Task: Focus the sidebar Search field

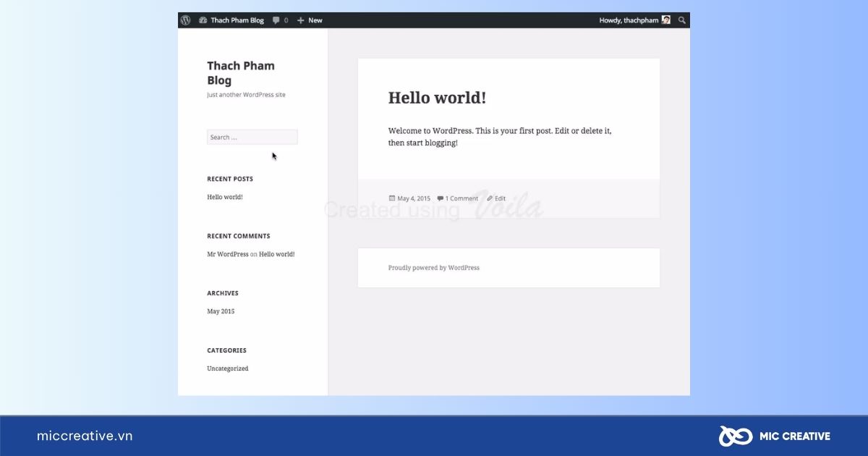Action: tap(252, 137)
